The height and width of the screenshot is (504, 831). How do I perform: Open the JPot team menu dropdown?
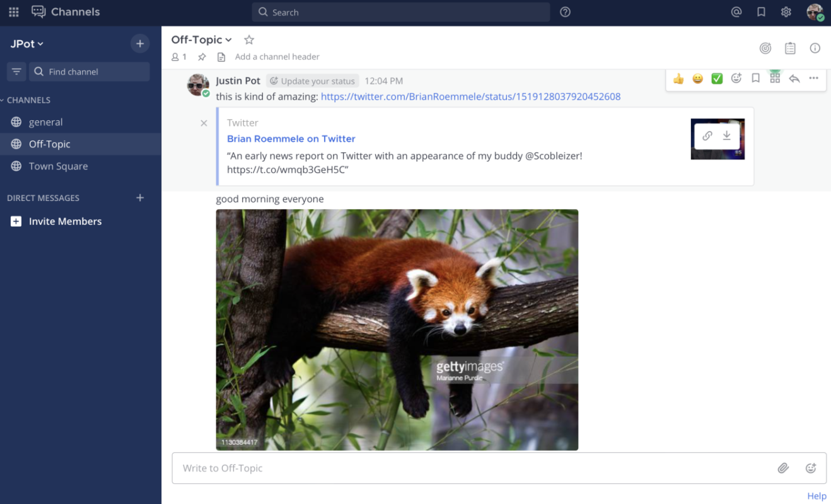click(x=26, y=43)
